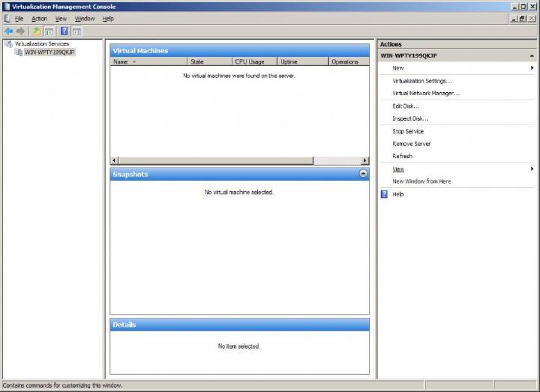The image size is (540, 392).
Task: Click 'No item selected.' text
Action: coord(238,346)
